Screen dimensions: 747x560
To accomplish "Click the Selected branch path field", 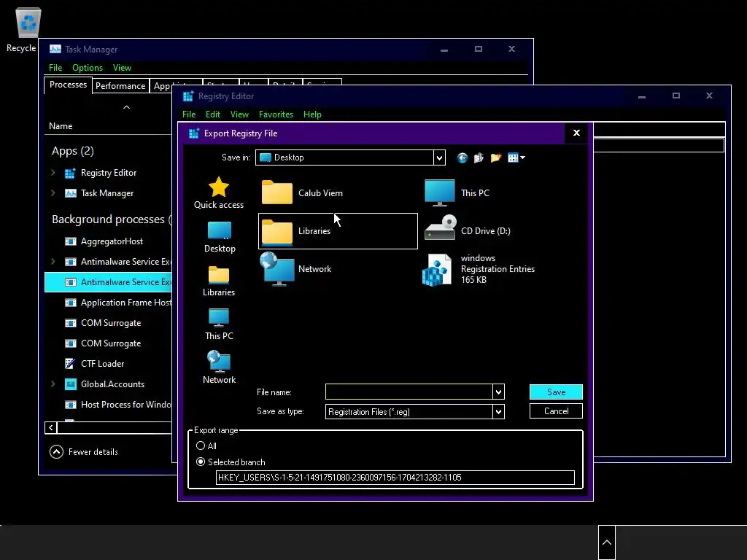I will click(395, 478).
